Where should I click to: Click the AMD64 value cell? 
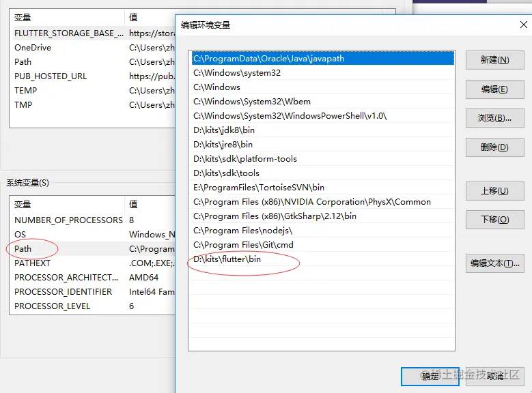click(x=143, y=278)
